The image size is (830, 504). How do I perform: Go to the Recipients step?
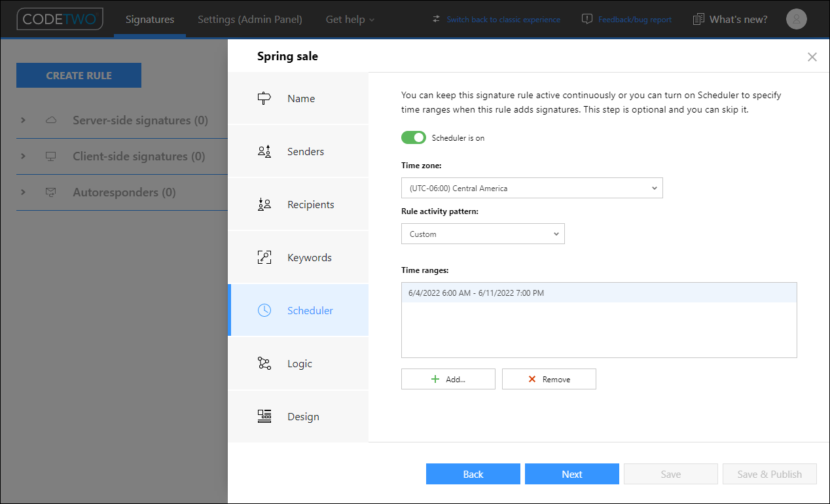(298, 205)
